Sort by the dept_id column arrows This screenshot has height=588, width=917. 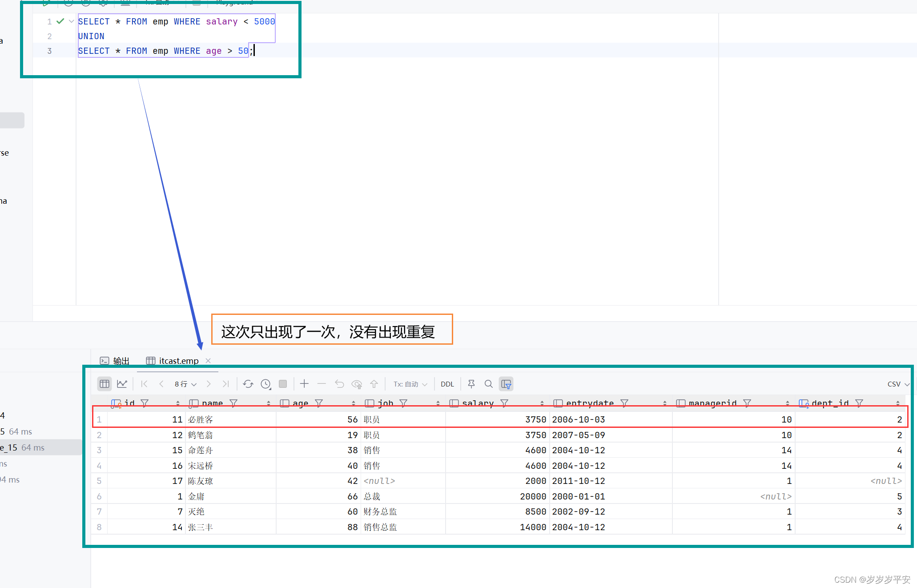898,403
